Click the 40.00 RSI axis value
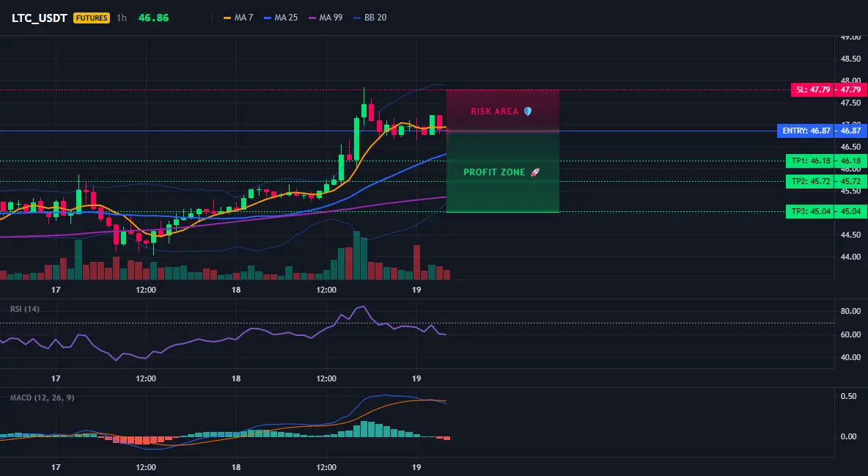868x476 pixels. [x=850, y=357]
